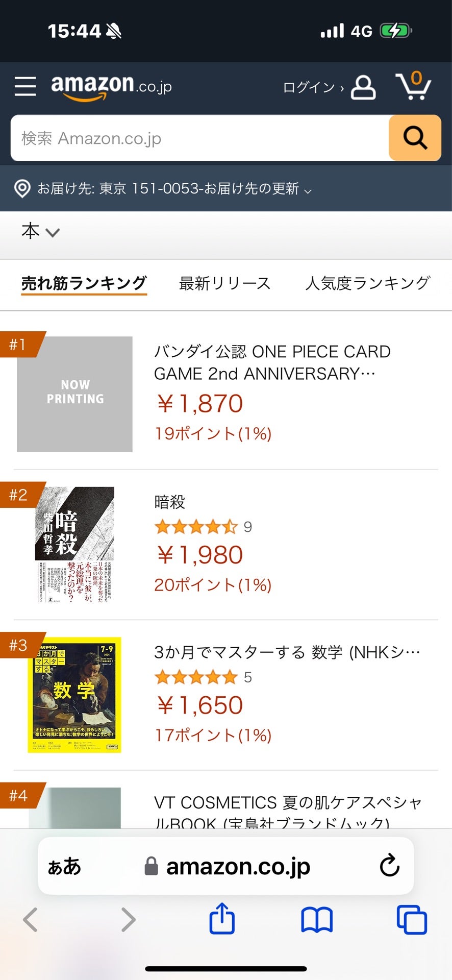
Task: Tap the Amazon.co.jp logo
Action: pyautogui.click(x=111, y=87)
